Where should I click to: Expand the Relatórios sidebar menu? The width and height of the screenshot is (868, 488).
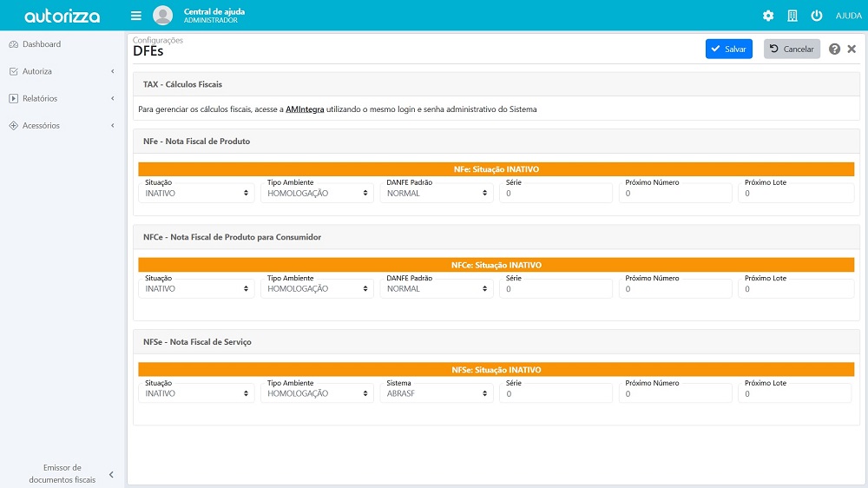tap(61, 99)
